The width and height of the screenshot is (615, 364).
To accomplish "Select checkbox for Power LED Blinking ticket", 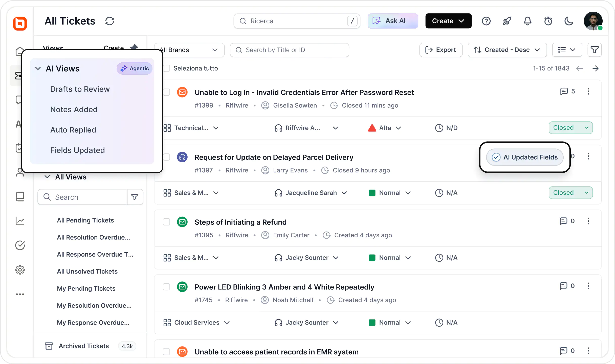I will click(x=166, y=287).
